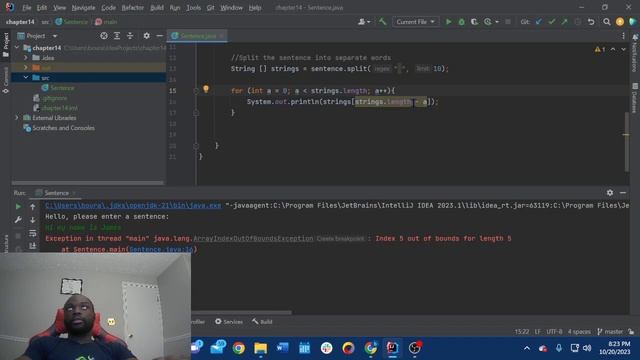Open the Database tool window sidebar
Image resolution: width=640 pixels, height=360 pixels.
click(635, 98)
